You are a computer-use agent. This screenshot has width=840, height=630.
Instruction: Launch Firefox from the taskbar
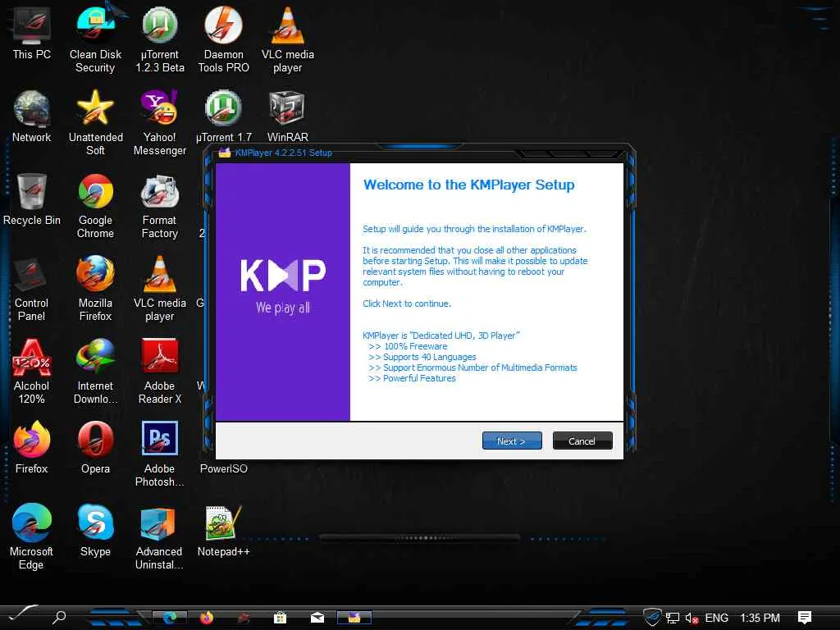(207, 618)
